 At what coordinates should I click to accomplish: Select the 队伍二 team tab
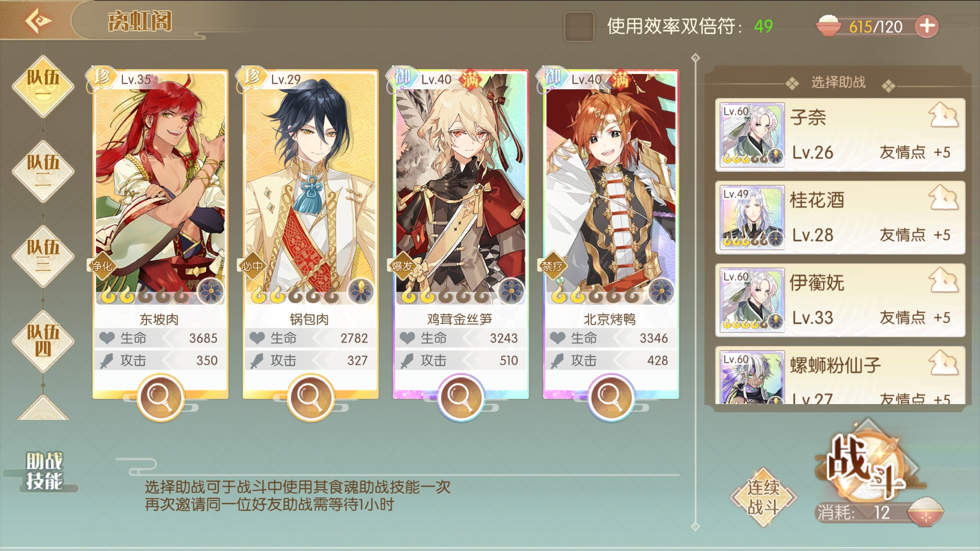(x=43, y=171)
